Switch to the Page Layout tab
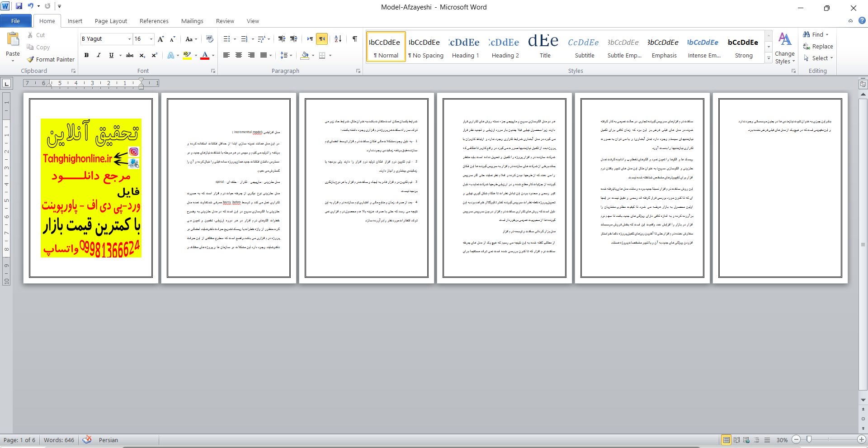 (x=111, y=21)
